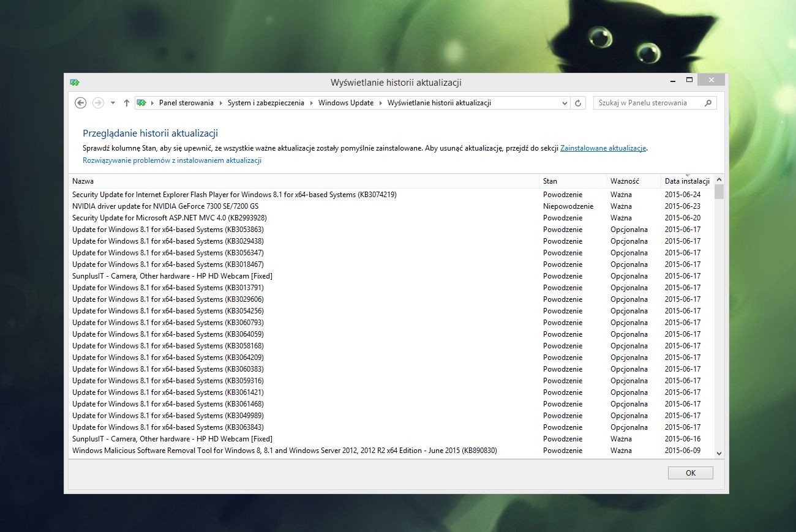Click the window title bar system icon
The height and width of the screenshot is (532, 796).
pos(75,82)
